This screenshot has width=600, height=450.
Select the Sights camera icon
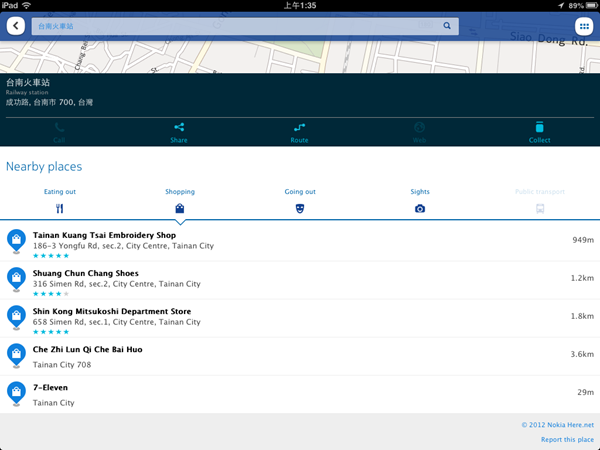tap(420, 209)
